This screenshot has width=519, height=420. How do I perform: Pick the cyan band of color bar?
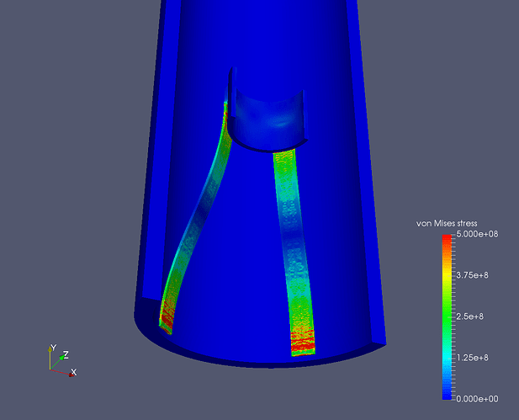coord(447,358)
